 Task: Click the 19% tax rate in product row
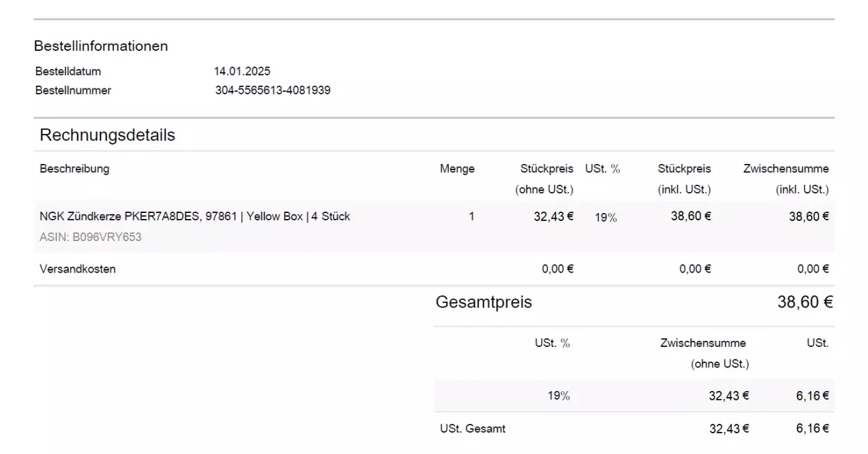point(606,217)
